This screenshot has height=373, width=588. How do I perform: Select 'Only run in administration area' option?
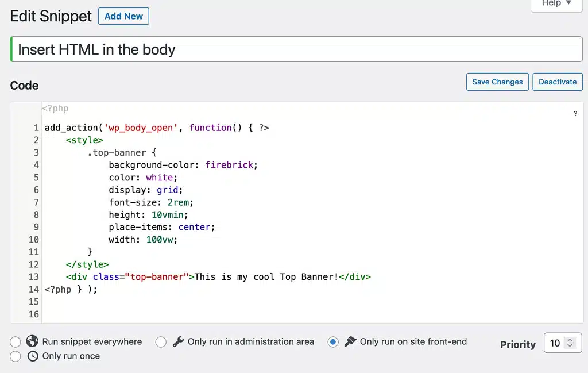click(161, 341)
